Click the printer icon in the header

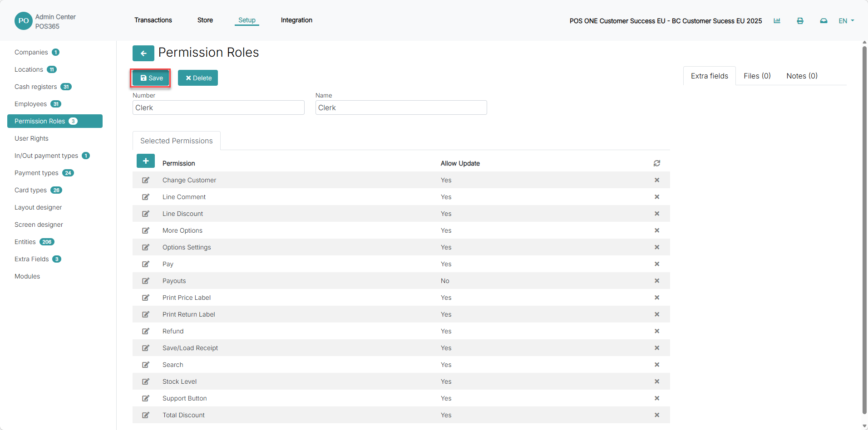800,21
